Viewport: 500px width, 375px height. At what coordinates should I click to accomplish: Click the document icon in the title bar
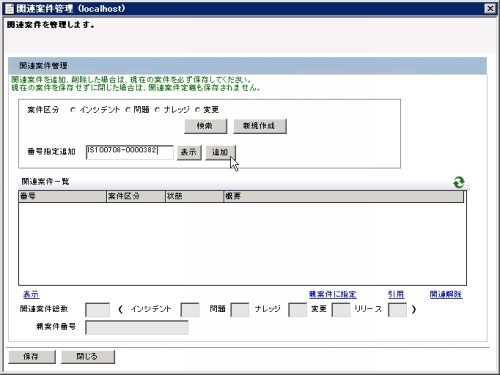point(10,9)
